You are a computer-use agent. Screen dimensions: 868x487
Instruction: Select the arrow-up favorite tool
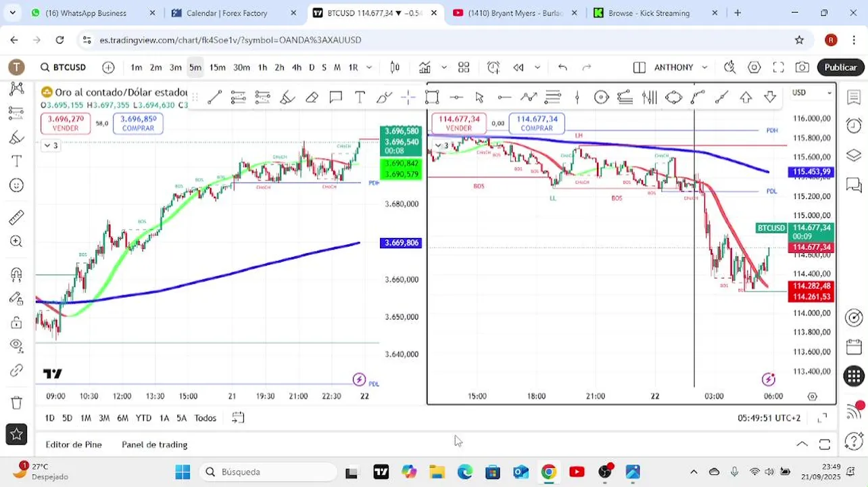point(746,97)
